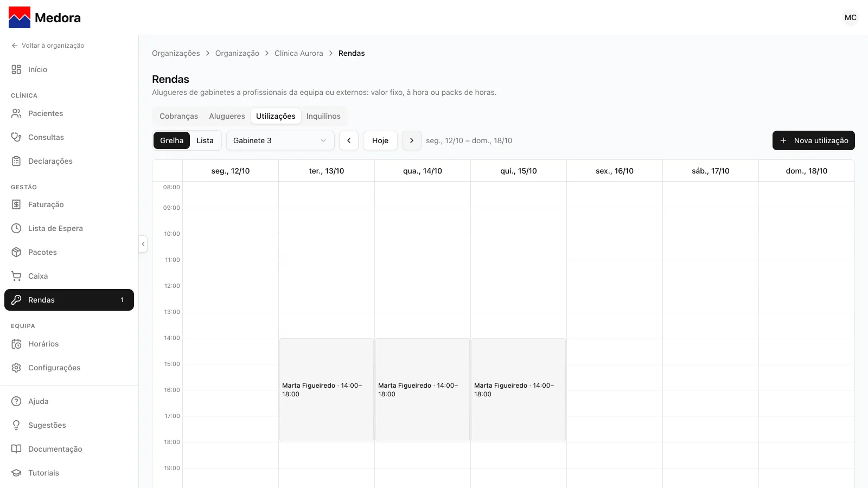Screen dimensions: 868x488
Task: Go to previous week with left chevron
Action: pos(349,140)
